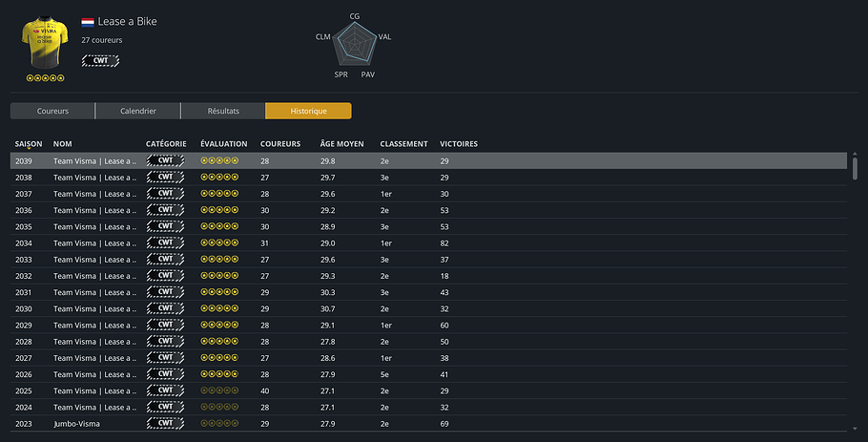Image resolution: width=868 pixels, height=442 pixels.
Task: Click the CWT badge under team name
Action: pyautogui.click(x=100, y=60)
